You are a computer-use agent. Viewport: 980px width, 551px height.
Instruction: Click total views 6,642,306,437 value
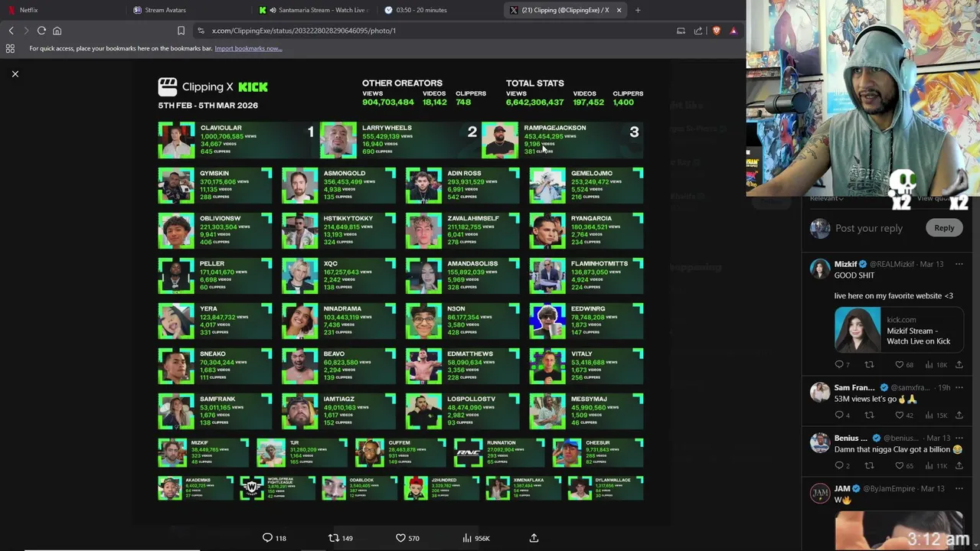click(534, 102)
